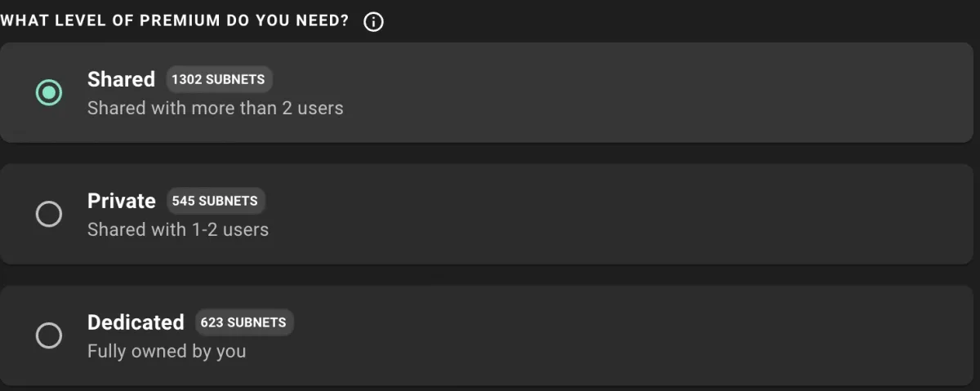Click the 545 SUBNETS badge
Viewport: 980px width, 391px height.
(215, 201)
